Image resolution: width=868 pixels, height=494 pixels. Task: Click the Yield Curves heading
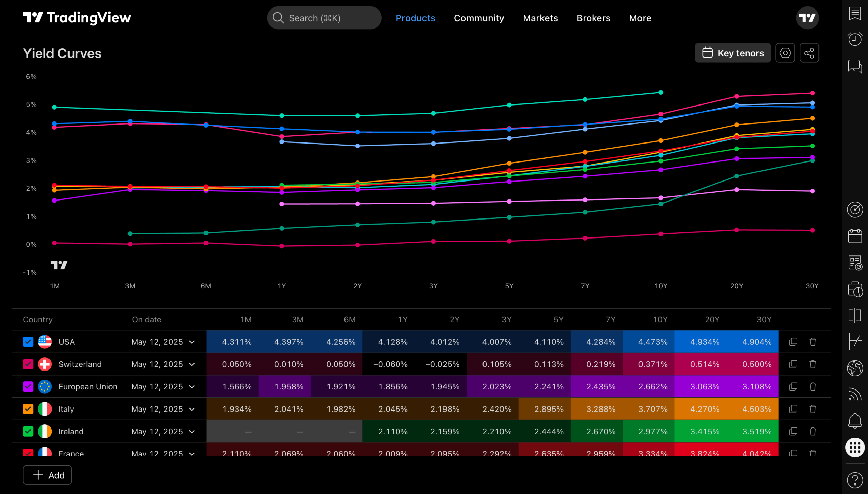(62, 53)
